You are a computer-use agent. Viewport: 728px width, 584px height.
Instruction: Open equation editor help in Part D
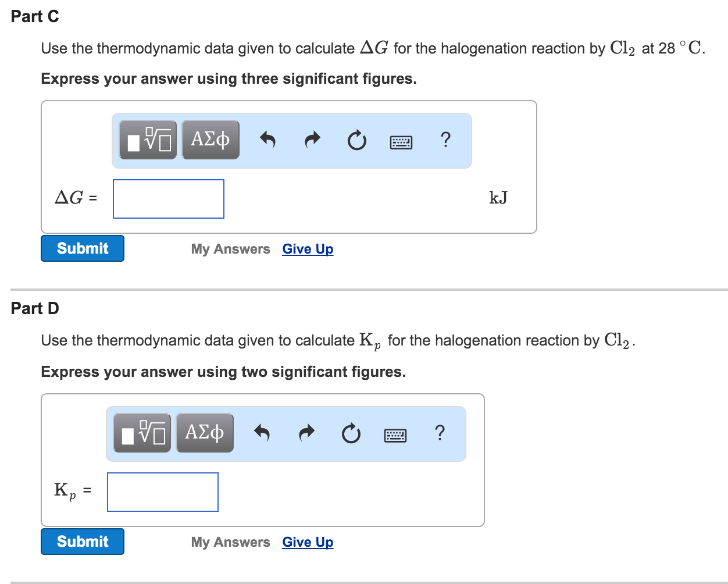440,433
